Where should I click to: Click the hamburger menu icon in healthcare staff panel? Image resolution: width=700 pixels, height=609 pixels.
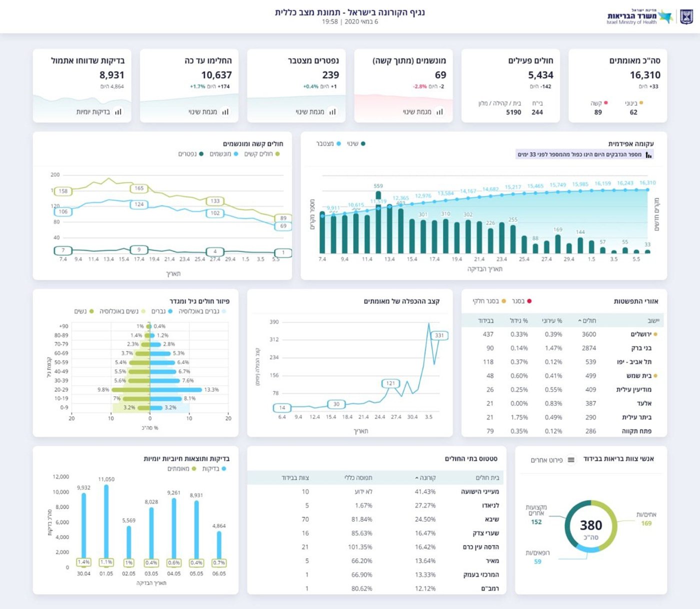pyautogui.click(x=571, y=459)
